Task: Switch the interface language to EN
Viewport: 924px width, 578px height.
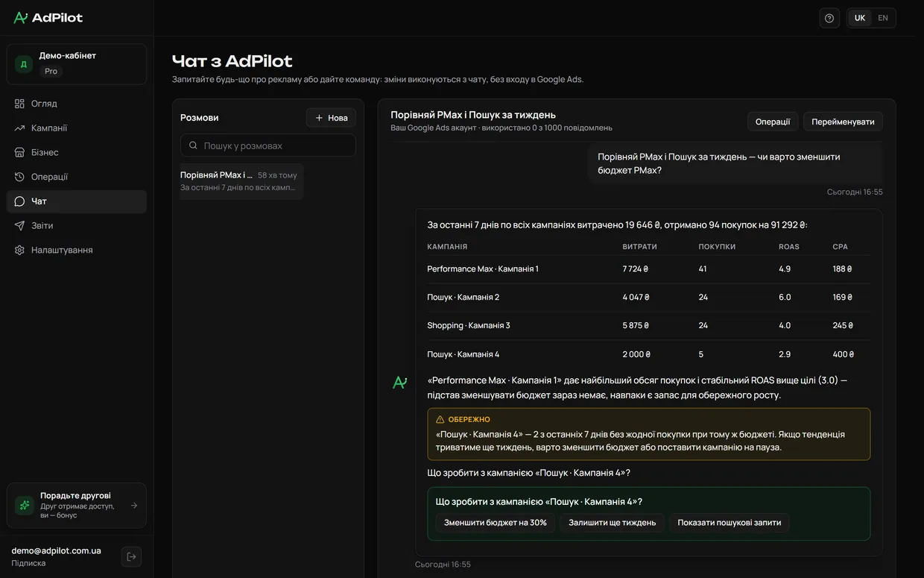Action: click(x=883, y=18)
